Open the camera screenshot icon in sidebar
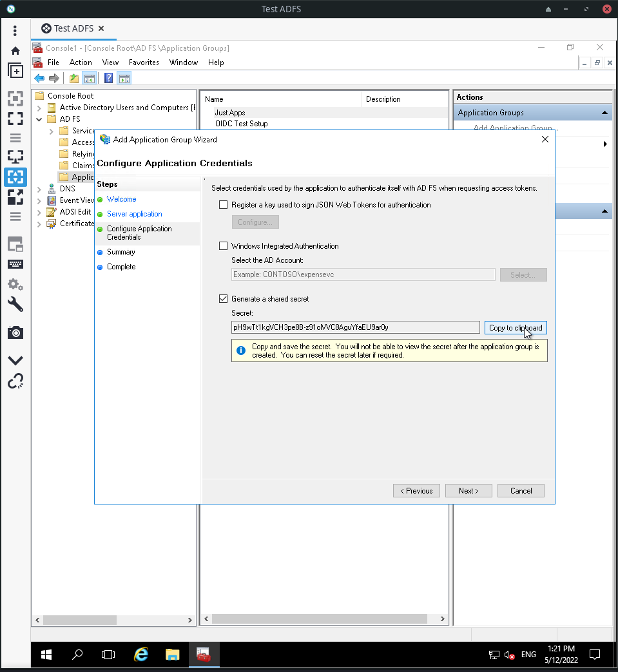This screenshot has width=618, height=672. (x=15, y=332)
